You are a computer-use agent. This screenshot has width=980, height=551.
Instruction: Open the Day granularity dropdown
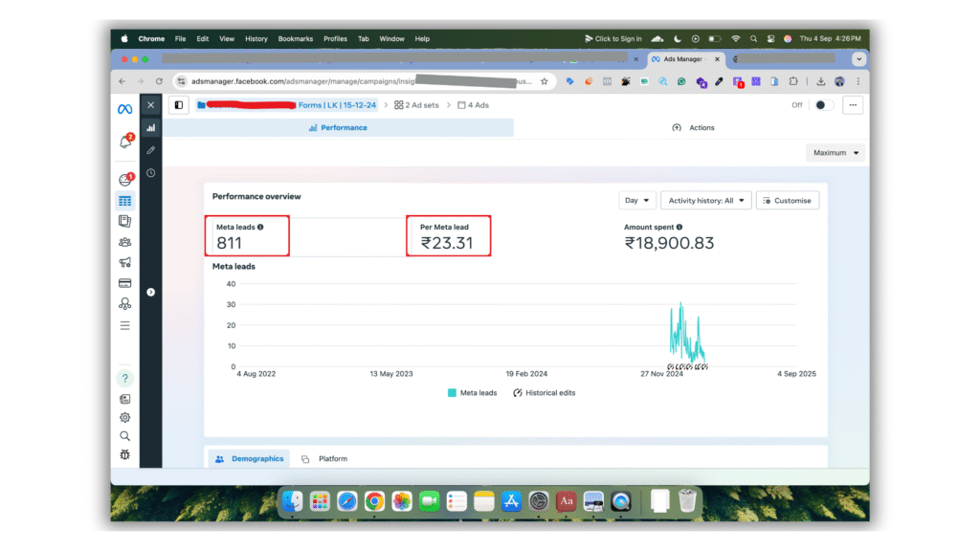click(x=637, y=201)
